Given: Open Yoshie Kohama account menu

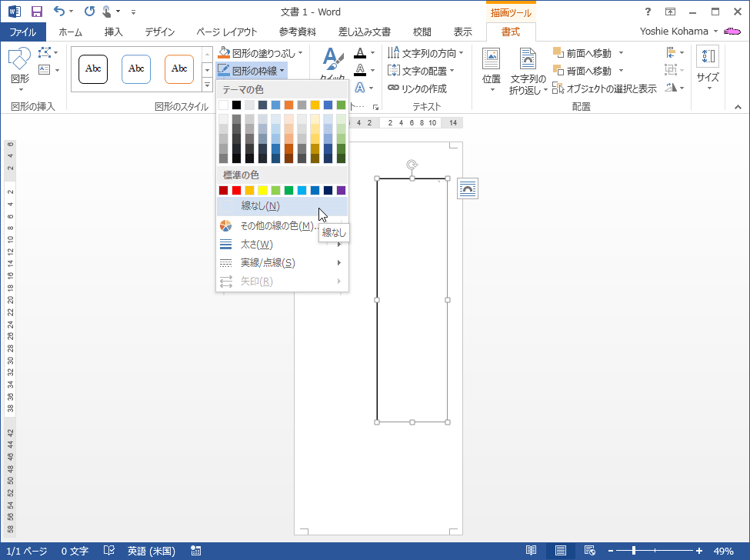Looking at the screenshot, I should [678, 32].
